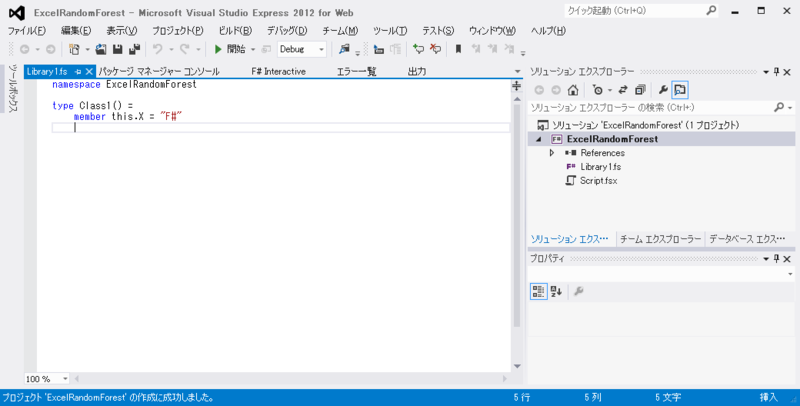Open the editor tab list dropdown arrow
Screen dimensions: 800x406
(x=517, y=72)
